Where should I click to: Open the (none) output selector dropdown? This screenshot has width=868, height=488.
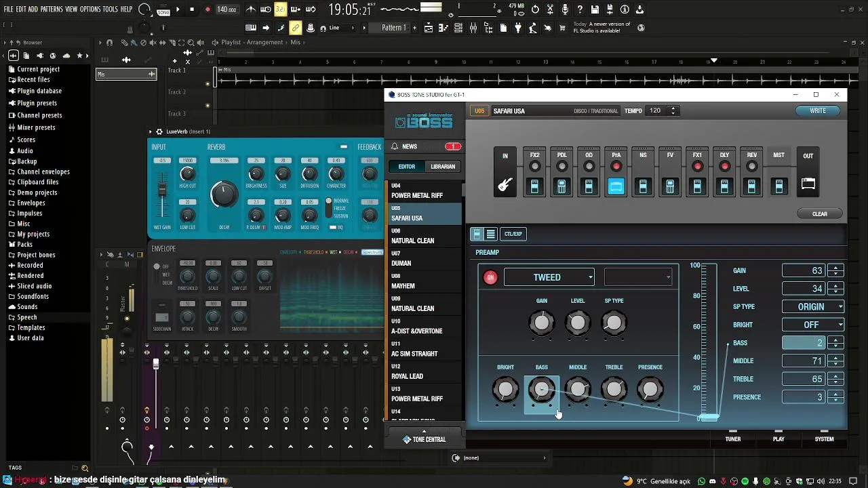pos(499,457)
